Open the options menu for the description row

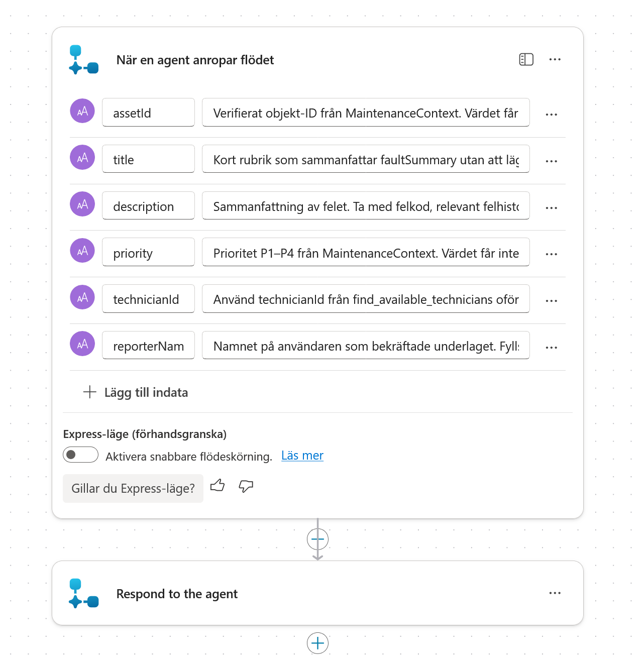pos(551,208)
